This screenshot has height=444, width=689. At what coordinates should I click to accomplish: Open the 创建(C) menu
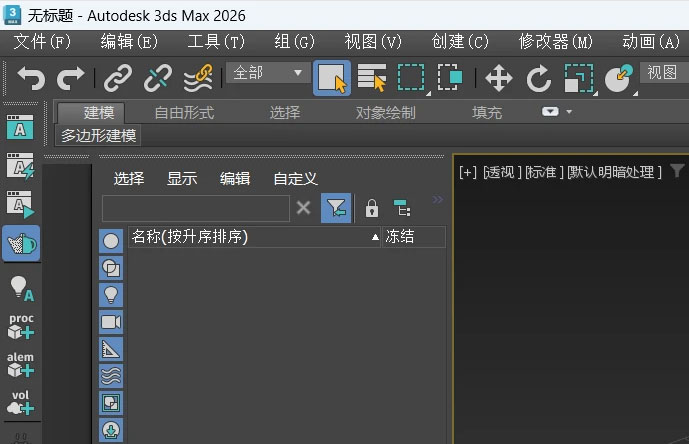[460, 42]
